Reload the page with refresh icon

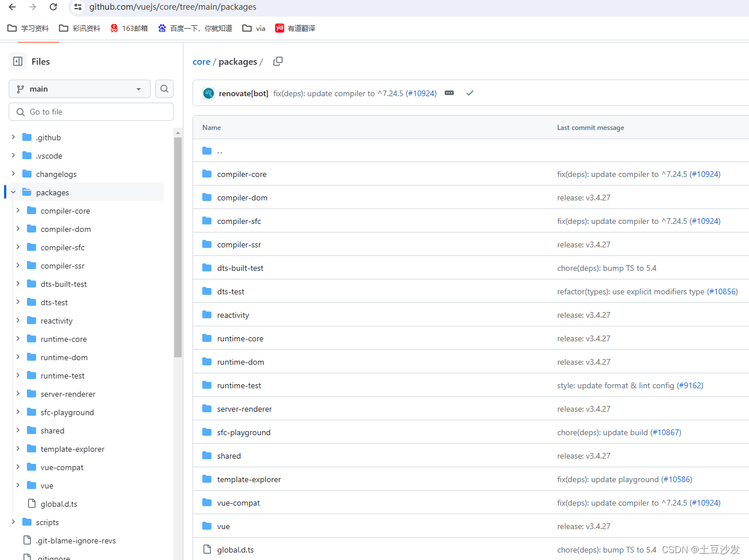53,7
